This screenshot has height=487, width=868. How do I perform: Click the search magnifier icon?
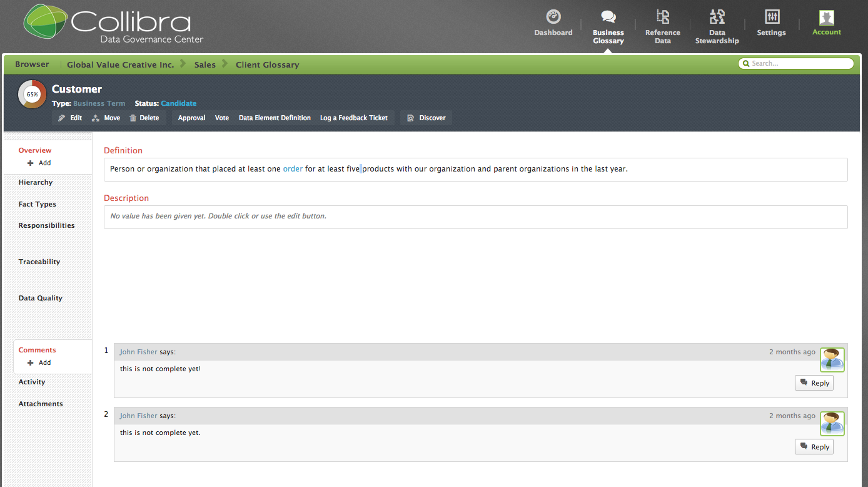click(746, 63)
